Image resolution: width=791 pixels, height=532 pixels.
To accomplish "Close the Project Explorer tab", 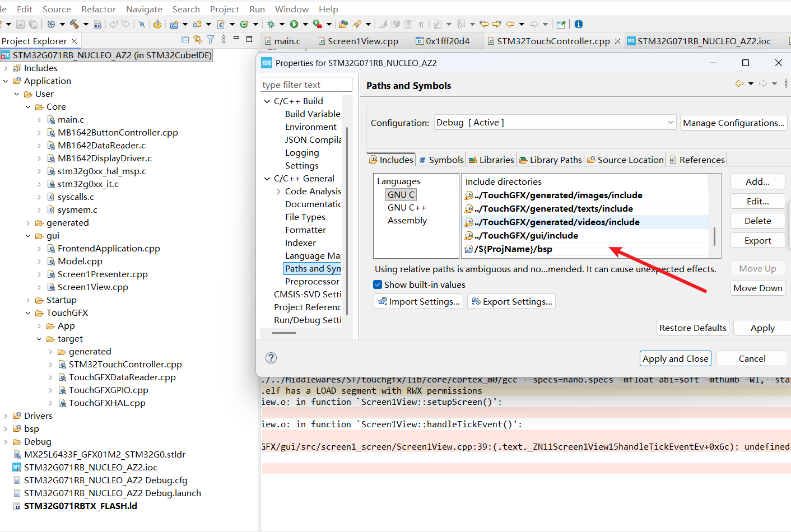I will [x=74, y=41].
